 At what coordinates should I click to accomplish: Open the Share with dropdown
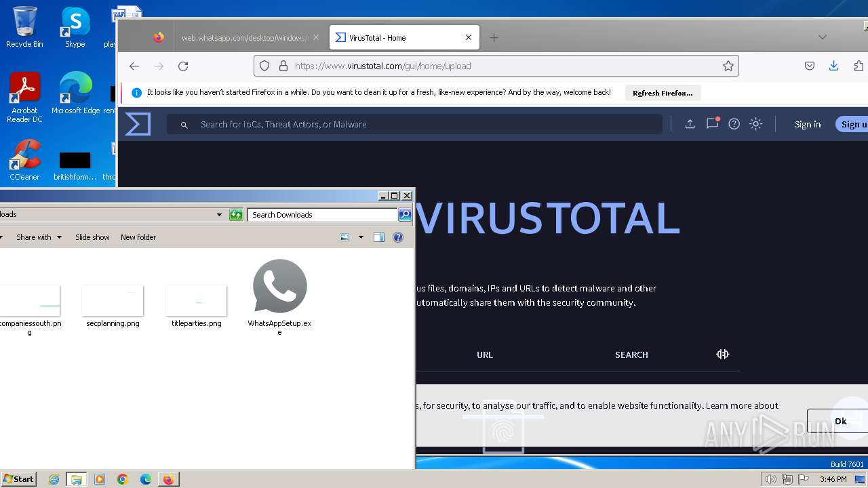tap(39, 237)
